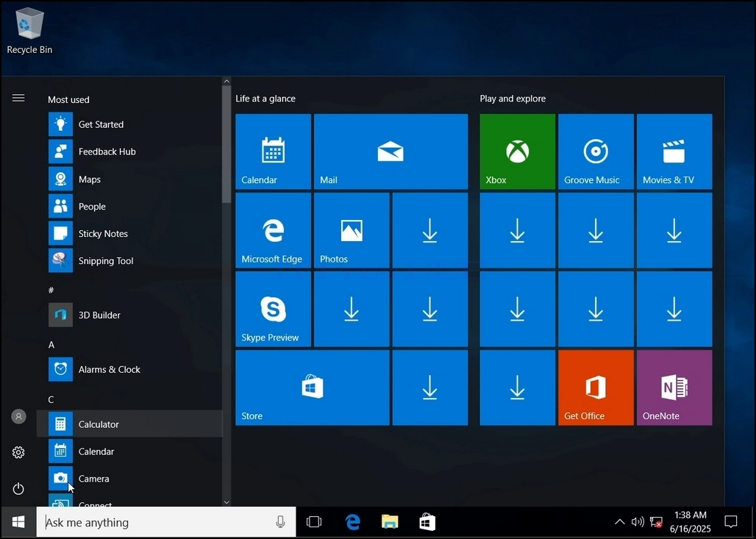
Task: Jump via the letter A header
Action: point(51,345)
